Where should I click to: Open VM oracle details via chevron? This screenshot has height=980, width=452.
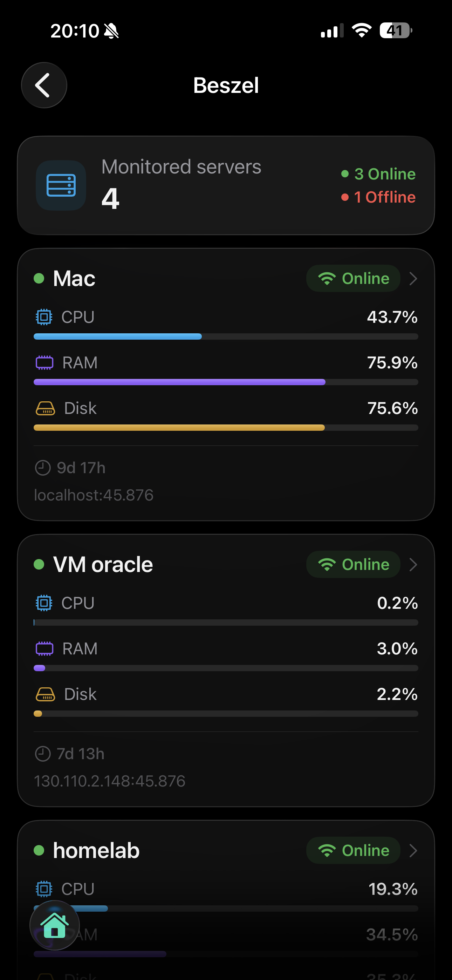click(413, 565)
